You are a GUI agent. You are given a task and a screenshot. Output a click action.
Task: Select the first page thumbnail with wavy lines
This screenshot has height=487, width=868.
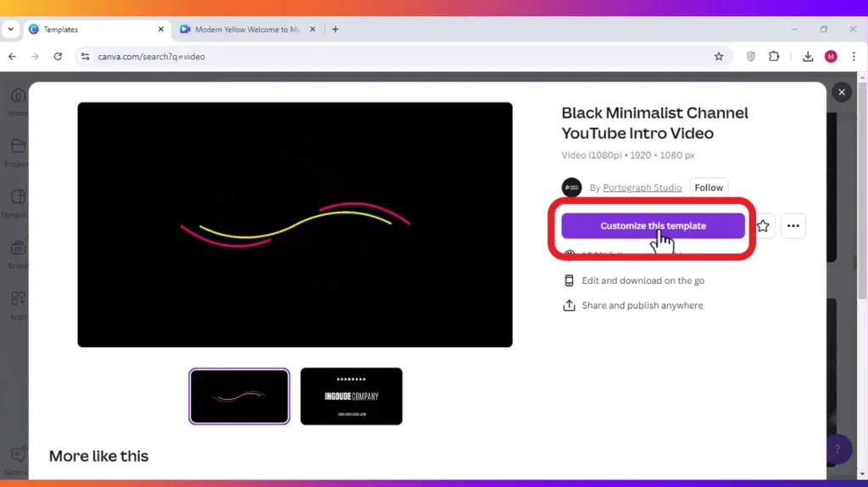239,396
